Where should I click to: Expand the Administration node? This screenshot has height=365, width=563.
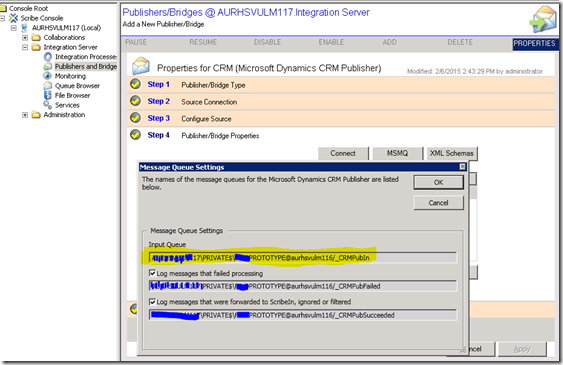(x=25, y=115)
